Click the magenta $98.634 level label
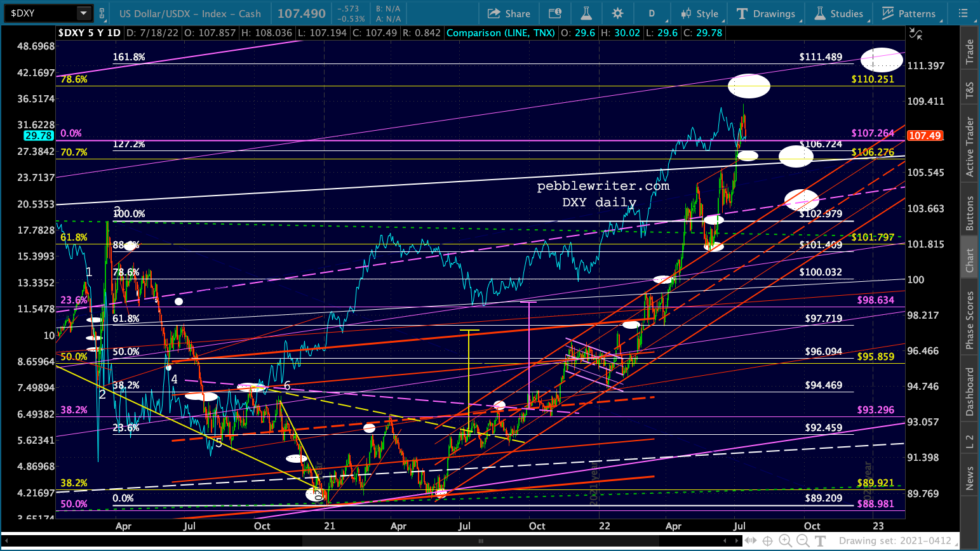The height and width of the screenshot is (551, 980). (x=875, y=300)
